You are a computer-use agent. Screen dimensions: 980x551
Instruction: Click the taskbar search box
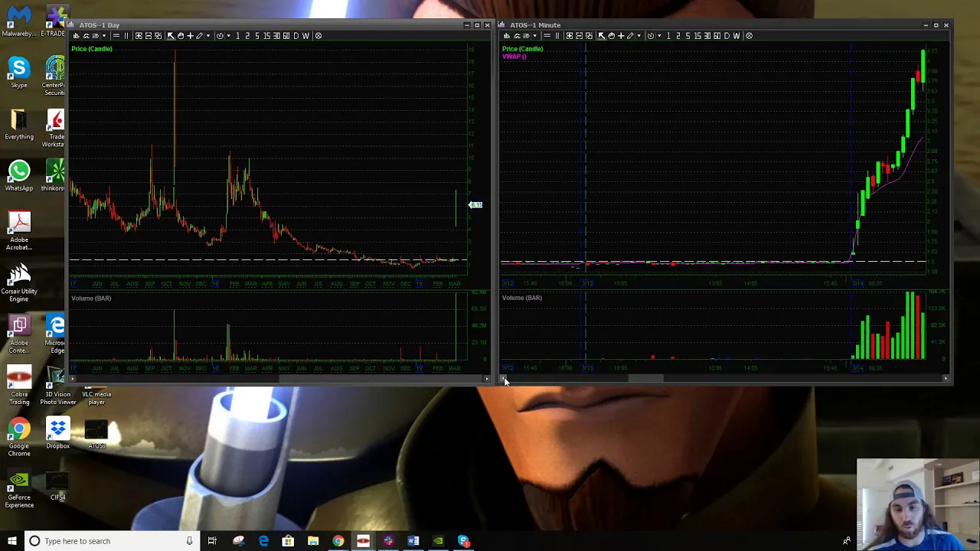pos(110,541)
